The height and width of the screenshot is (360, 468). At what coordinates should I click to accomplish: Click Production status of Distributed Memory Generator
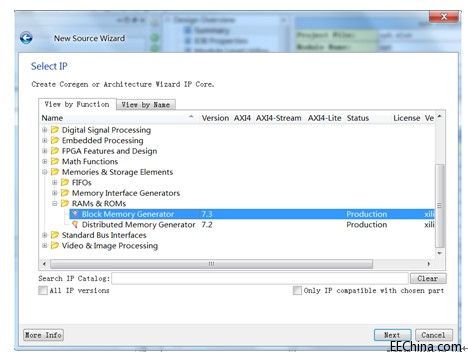click(x=367, y=224)
